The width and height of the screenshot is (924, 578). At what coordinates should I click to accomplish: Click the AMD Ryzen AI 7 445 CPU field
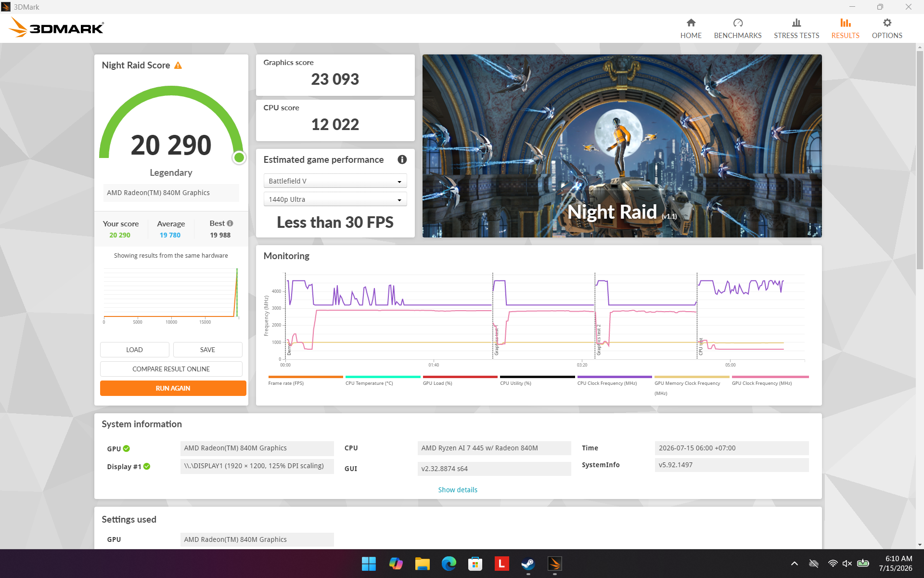coord(494,448)
